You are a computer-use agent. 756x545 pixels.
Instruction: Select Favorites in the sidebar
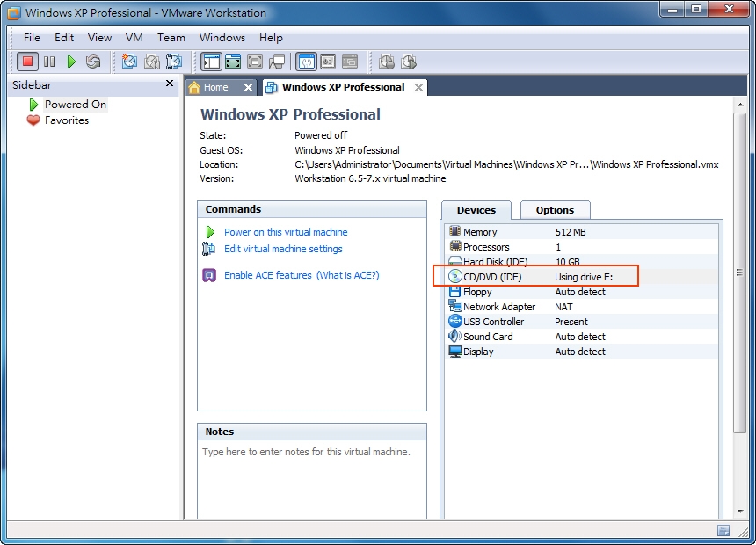[67, 120]
